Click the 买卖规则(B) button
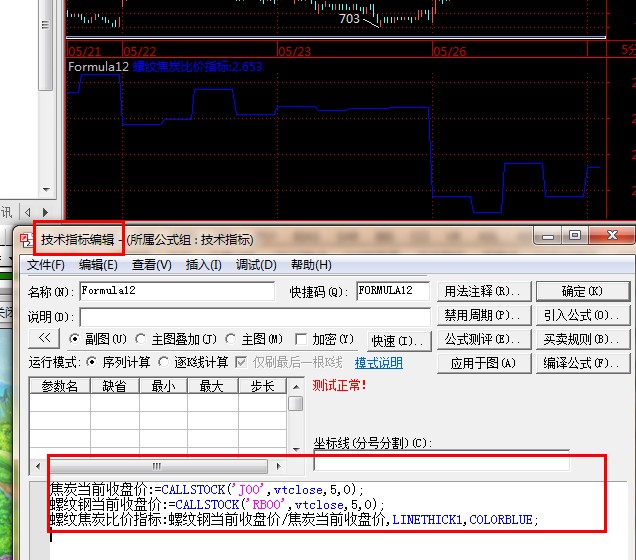Viewport: 636px width, 560px height. (x=582, y=339)
